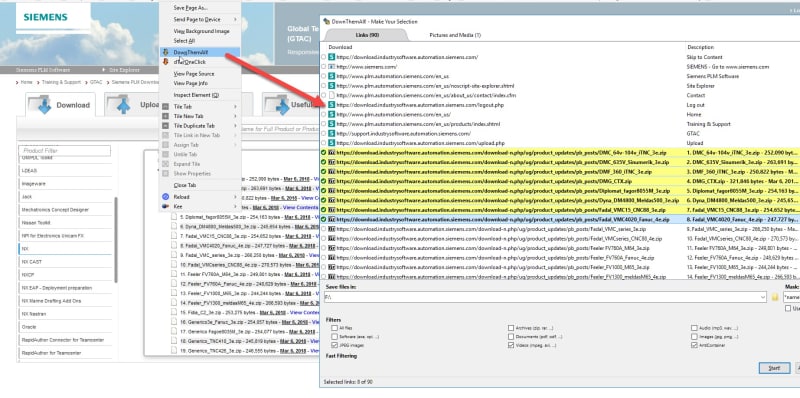Click the Upload folder icon on Siemens page
This screenshot has width=800, height=398.
coord(118,105)
